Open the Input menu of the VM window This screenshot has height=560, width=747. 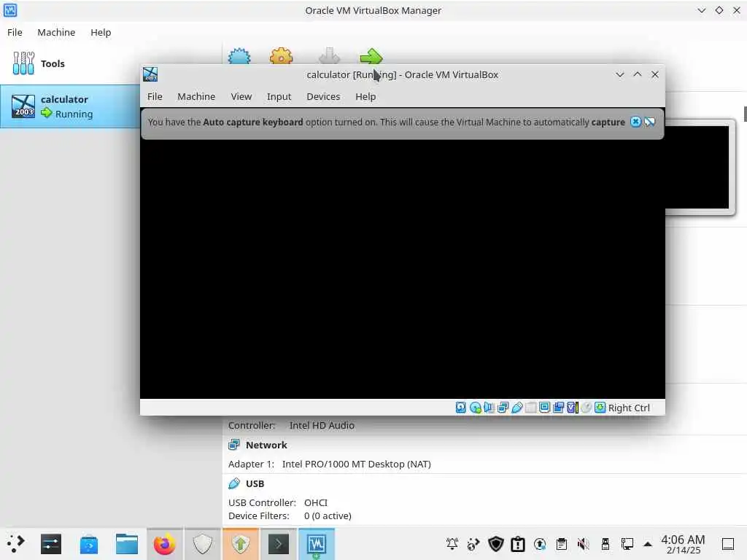coord(279,97)
